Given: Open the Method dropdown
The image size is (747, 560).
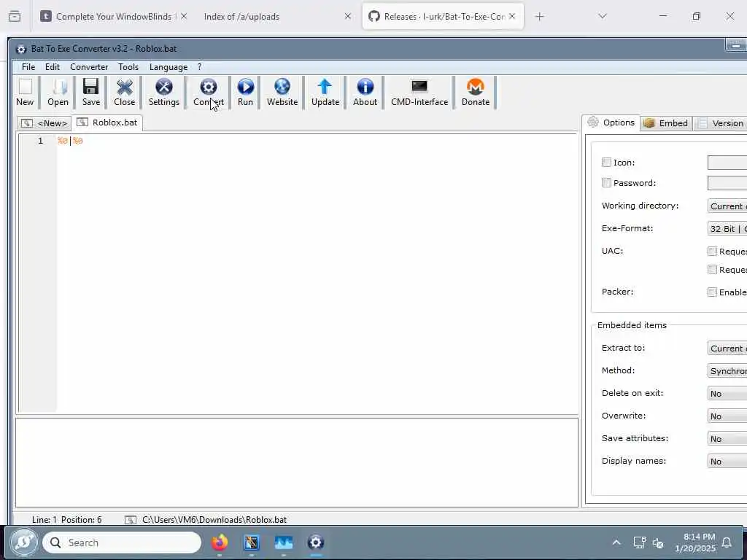Looking at the screenshot, I should pos(727,370).
